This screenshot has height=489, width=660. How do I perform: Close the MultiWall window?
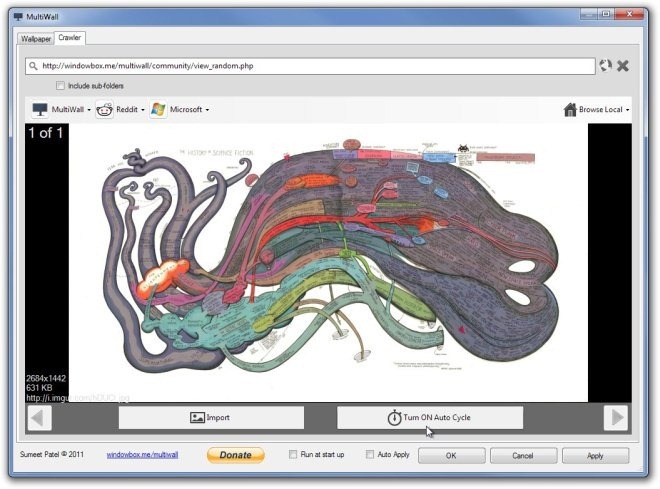pyautogui.click(x=629, y=14)
